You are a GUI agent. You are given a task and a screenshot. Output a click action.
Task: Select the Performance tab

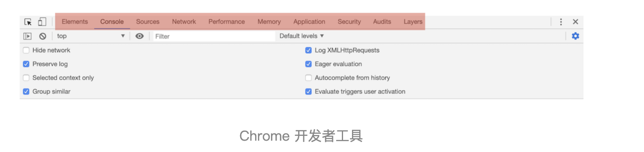(227, 22)
